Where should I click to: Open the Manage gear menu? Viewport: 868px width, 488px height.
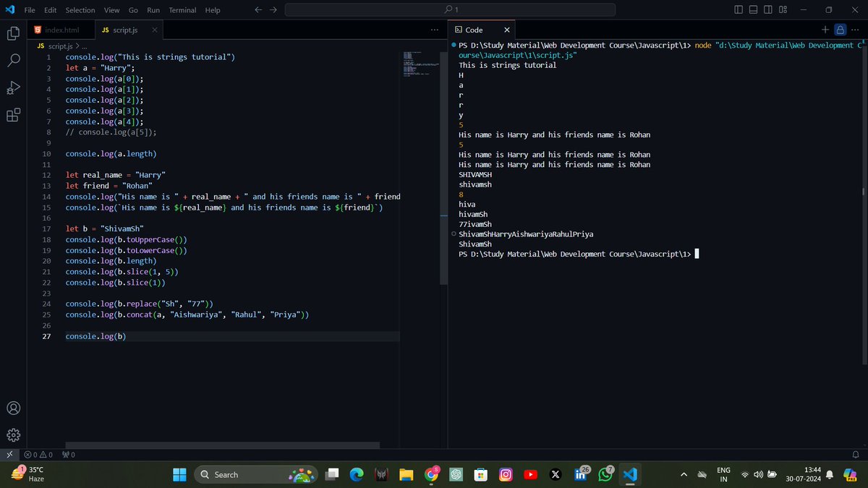[x=13, y=435]
